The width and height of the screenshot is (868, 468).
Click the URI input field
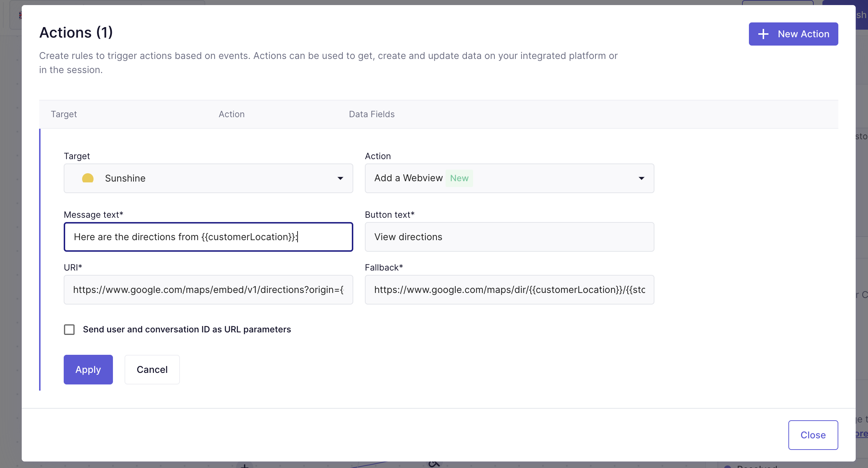(x=208, y=289)
